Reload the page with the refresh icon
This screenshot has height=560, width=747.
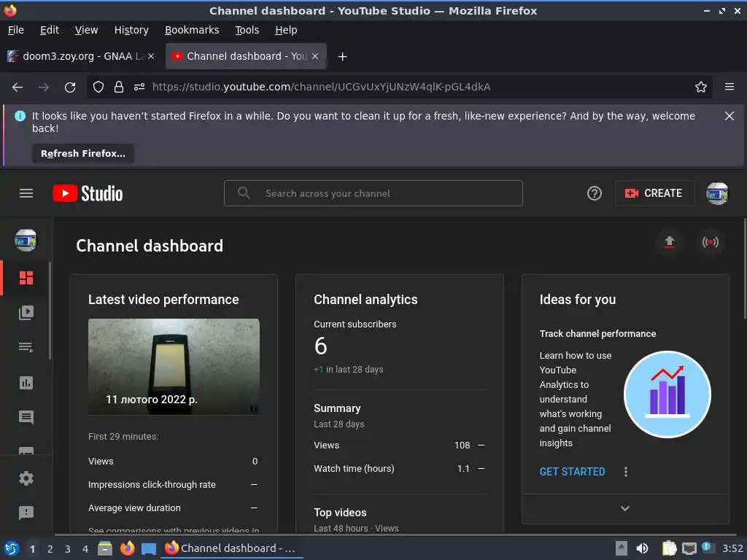tap(70, 87)
